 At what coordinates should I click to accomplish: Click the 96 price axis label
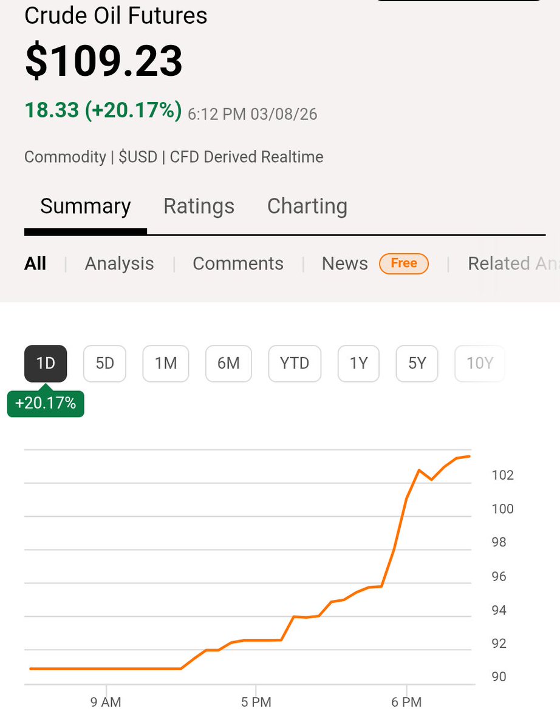pos(499,576)
